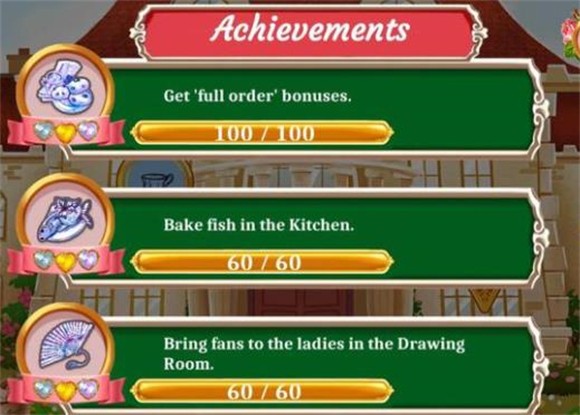This screenshot has height=415, width=580.
Task: Select purple heart under full order badge
Action: coord(88,131)
